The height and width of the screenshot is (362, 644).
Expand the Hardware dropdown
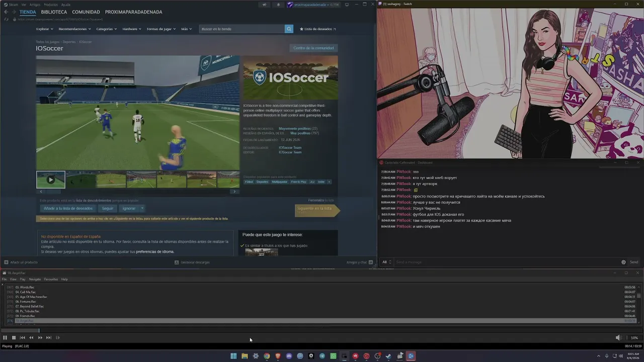tap(132, 29)
